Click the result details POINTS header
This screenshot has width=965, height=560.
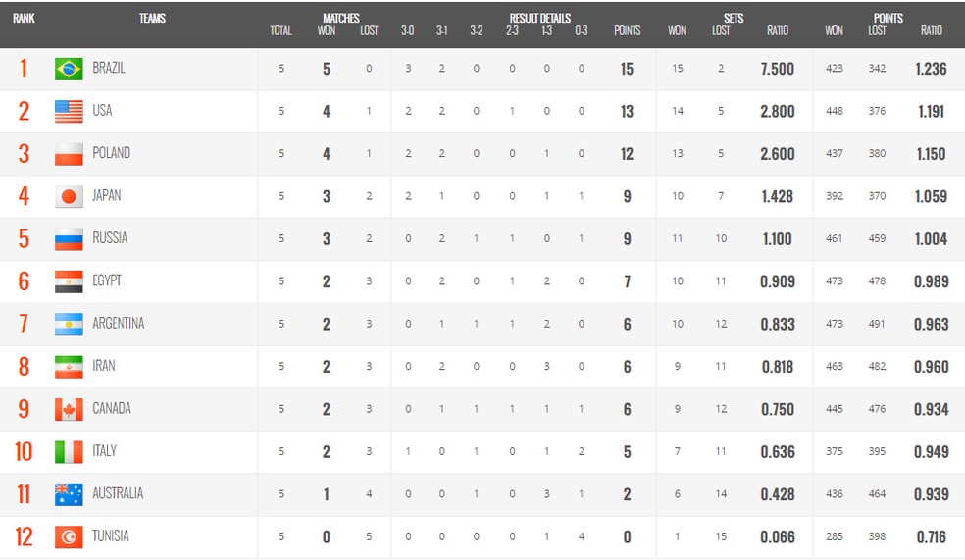pyautogui.click(x=627, y=30)
